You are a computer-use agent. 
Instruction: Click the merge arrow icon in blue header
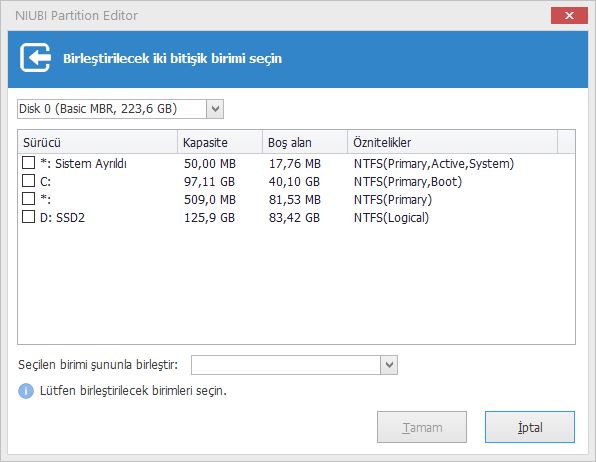[35, 58]
